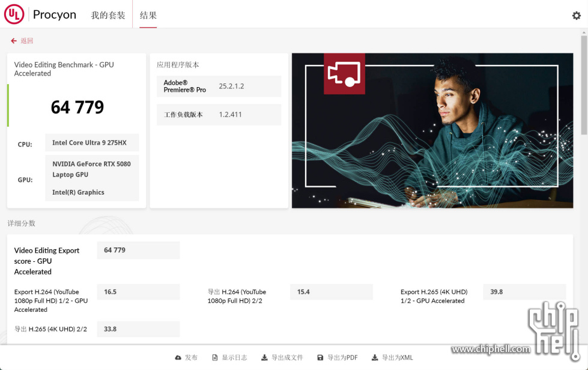Select the Intel Core Ultra 9 275HX text

click(x=89, y=143)
